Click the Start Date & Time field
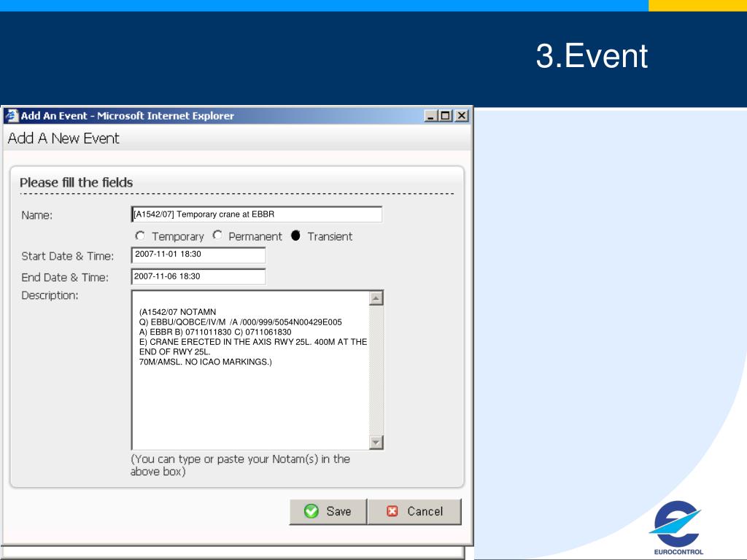Viewport: 747px width, 560px height. [x=198, y=254]
